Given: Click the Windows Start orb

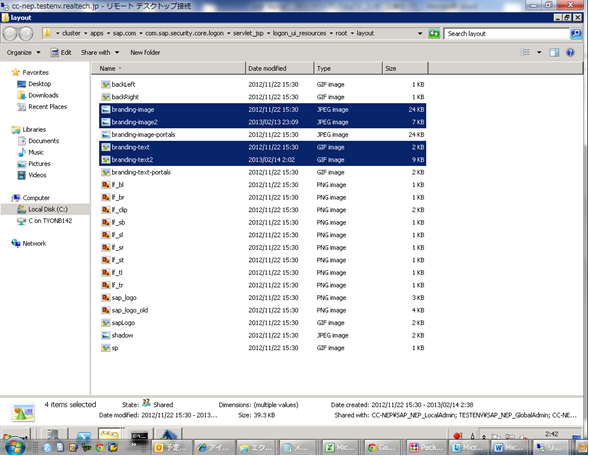Looking at the screenshot, I should [15, 447].
